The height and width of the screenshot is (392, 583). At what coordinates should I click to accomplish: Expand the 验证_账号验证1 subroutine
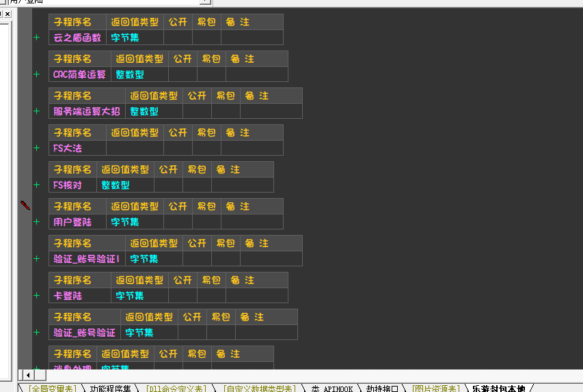36,259
